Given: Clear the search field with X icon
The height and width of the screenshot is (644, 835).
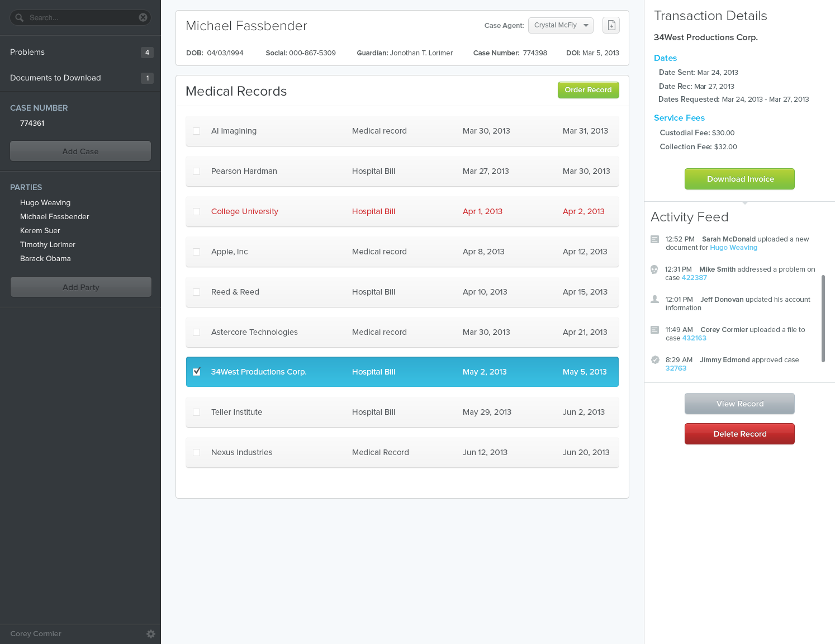Looking at the screenshot, I should [x=143, y=17].
